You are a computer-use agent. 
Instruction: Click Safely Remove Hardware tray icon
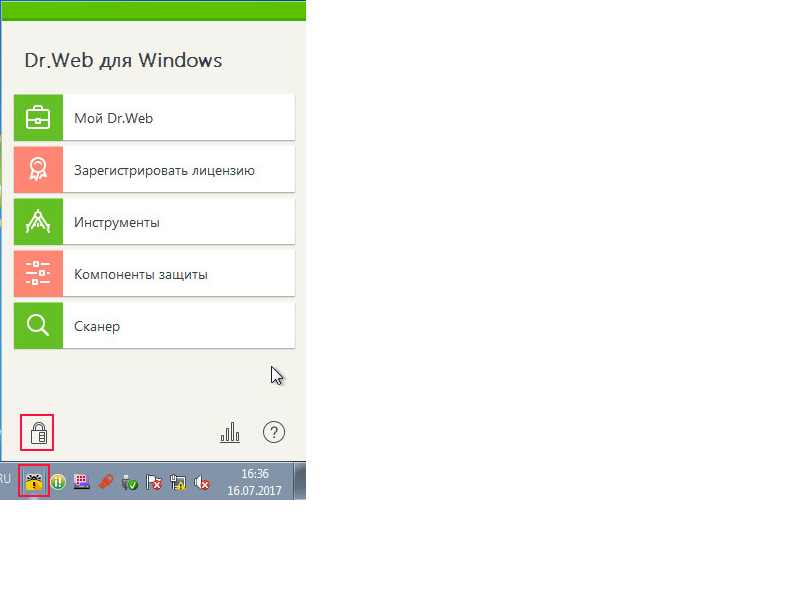[130, 482]
